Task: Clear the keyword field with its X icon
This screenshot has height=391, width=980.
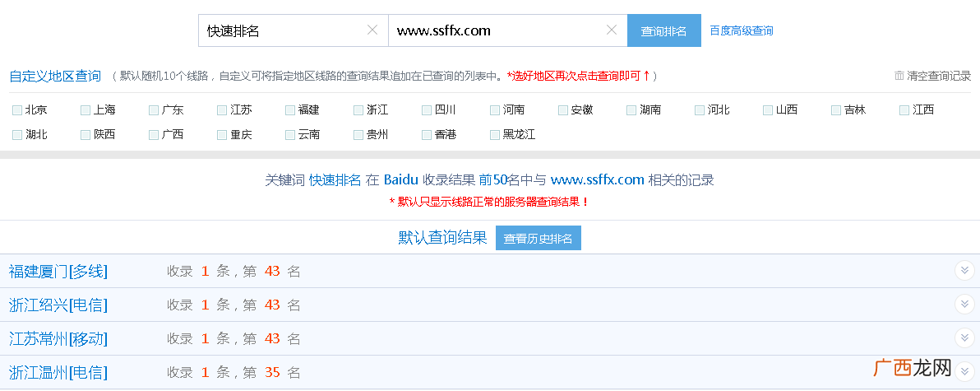Action: point(372,30)
